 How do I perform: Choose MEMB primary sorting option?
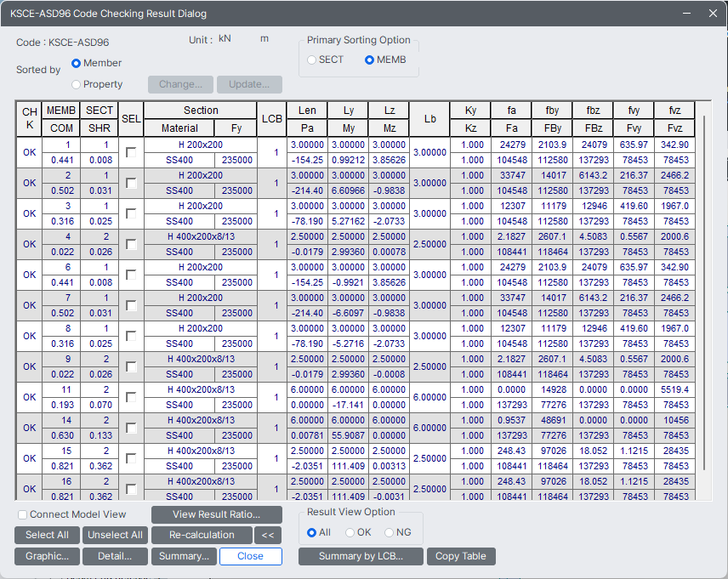tap(369, 60)
